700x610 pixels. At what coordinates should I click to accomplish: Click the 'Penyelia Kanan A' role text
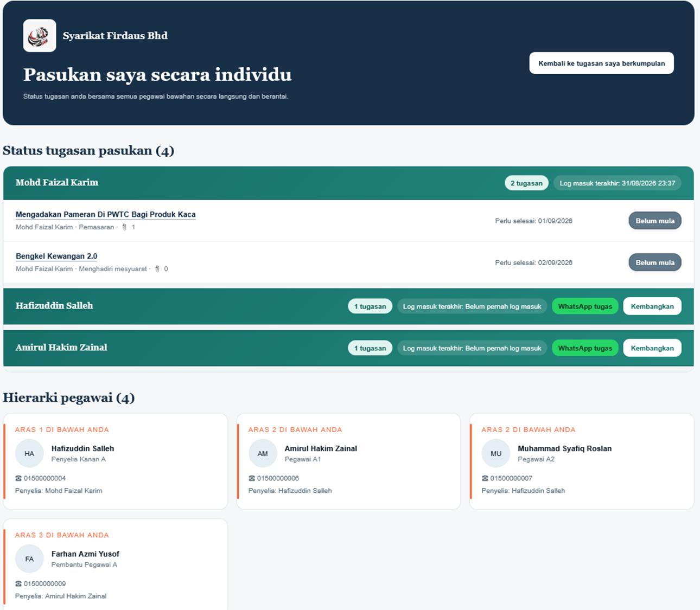pos(79,459)
